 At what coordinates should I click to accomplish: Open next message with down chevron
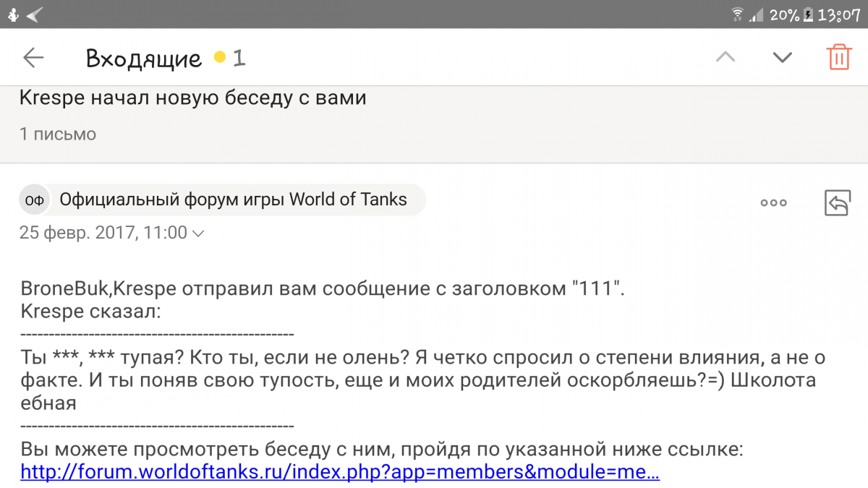tap(782, 57)
